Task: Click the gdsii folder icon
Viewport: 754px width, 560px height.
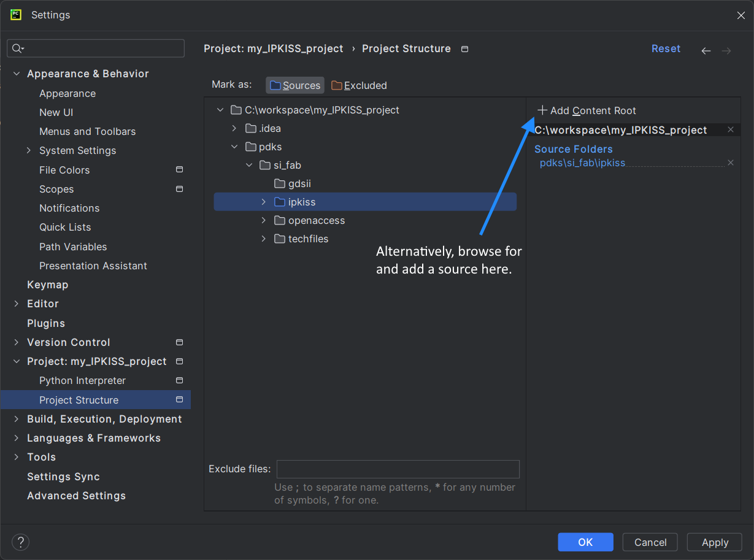Action: point(280,183)
